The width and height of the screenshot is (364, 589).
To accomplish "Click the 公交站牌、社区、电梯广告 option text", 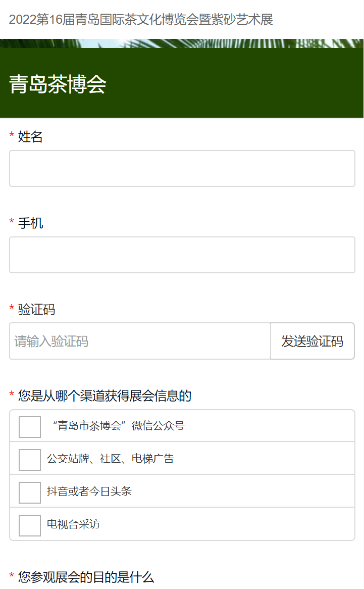I will click(111, 459).
